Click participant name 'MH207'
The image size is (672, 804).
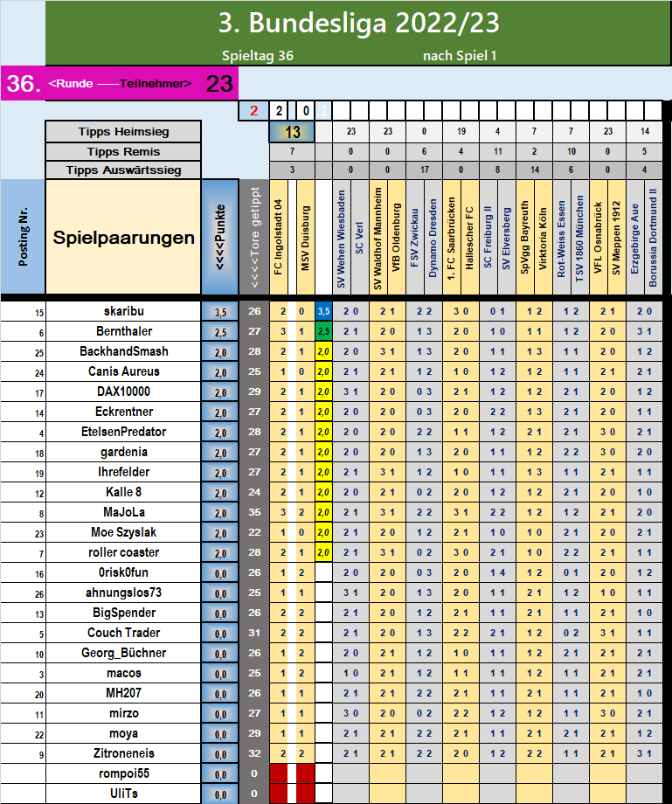(123, 693)
